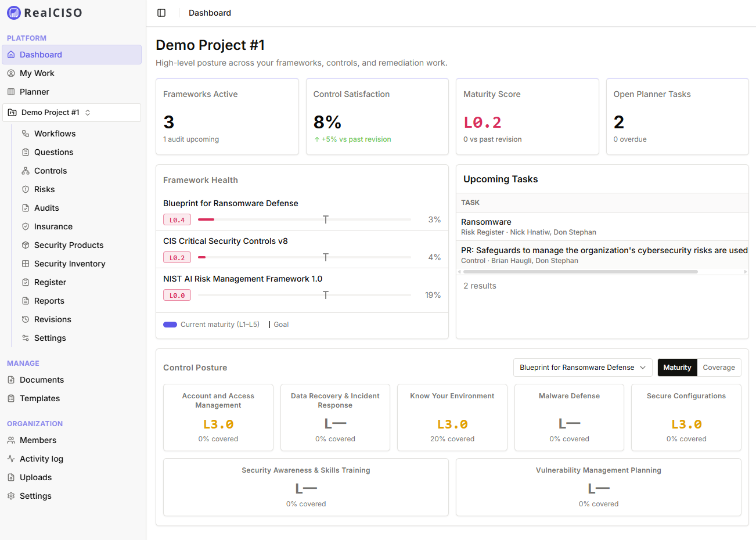The width and height of the screenshot is (756, 540).
Task: Click the Workflows icon in sidebar
Action: pyautogui.click(x=26, y=134)
